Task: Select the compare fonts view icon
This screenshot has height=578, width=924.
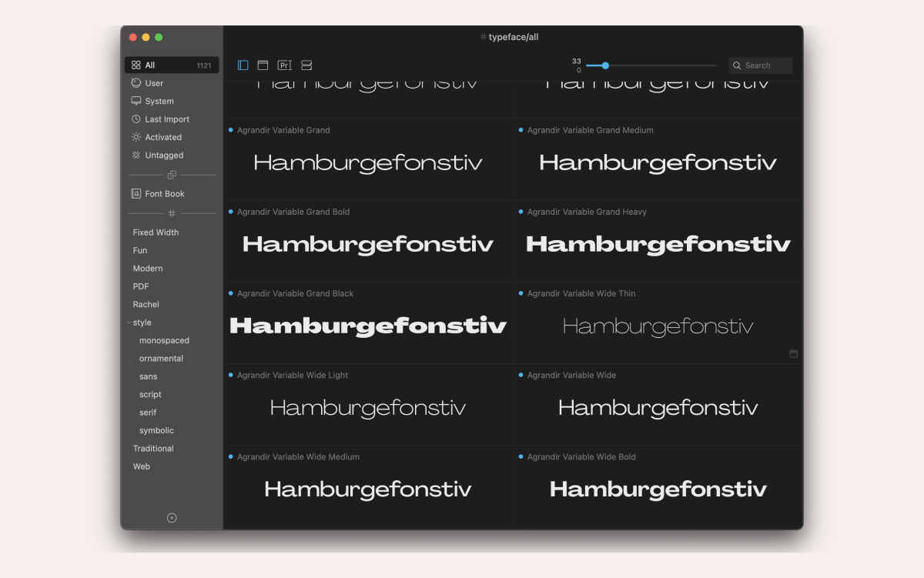Action: [x=306, y=65]
